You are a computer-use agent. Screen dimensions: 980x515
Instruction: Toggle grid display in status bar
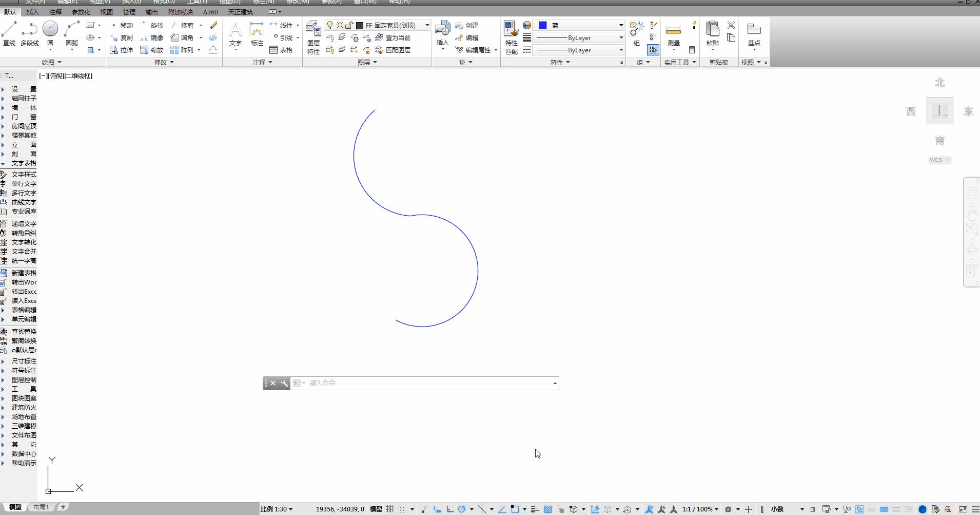(x=390, y=509)
